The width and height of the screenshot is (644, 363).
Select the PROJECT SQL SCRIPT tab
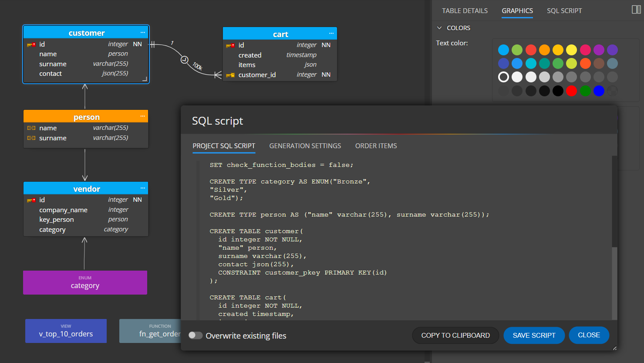pos(224,146)
